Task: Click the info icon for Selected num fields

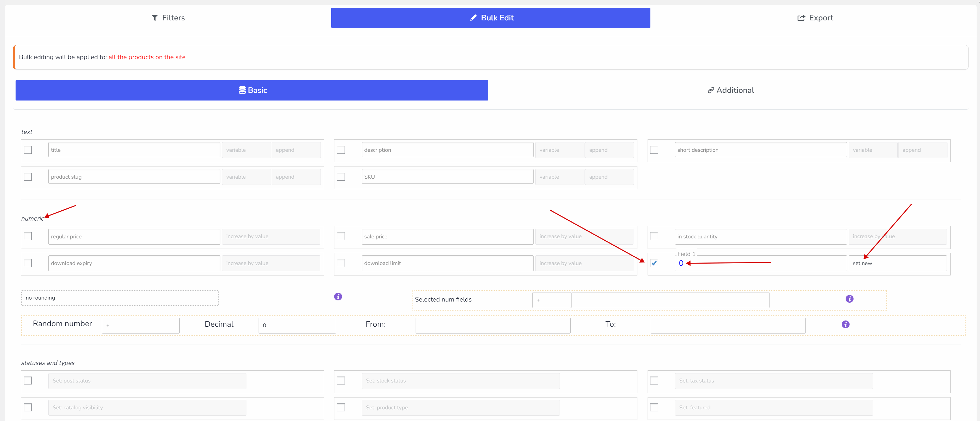Action: (x=849, y=299)
